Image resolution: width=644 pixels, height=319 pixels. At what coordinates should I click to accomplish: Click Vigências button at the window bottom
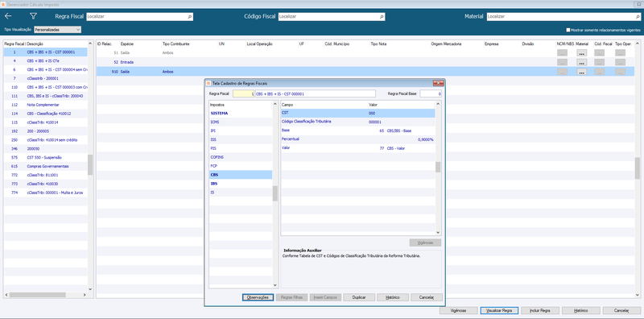458,311
